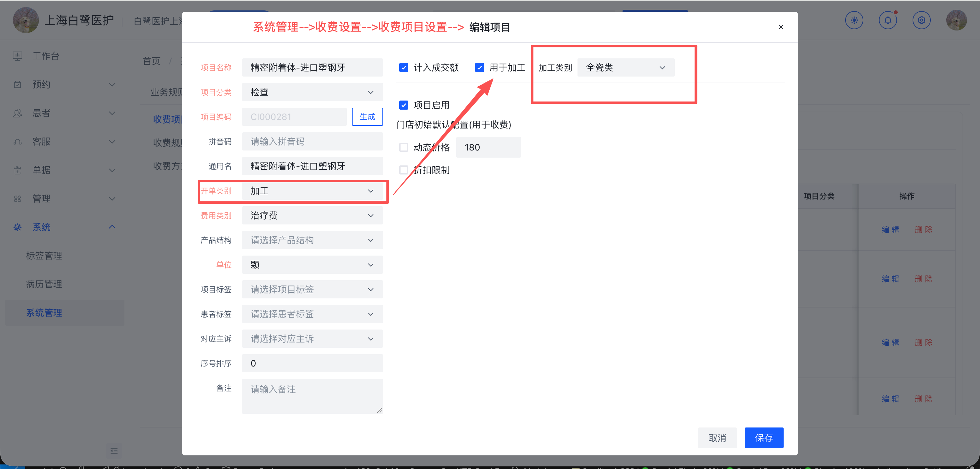Click the 系统 gear icon
This screenshot has width=980, height=469.
(17, 227)
